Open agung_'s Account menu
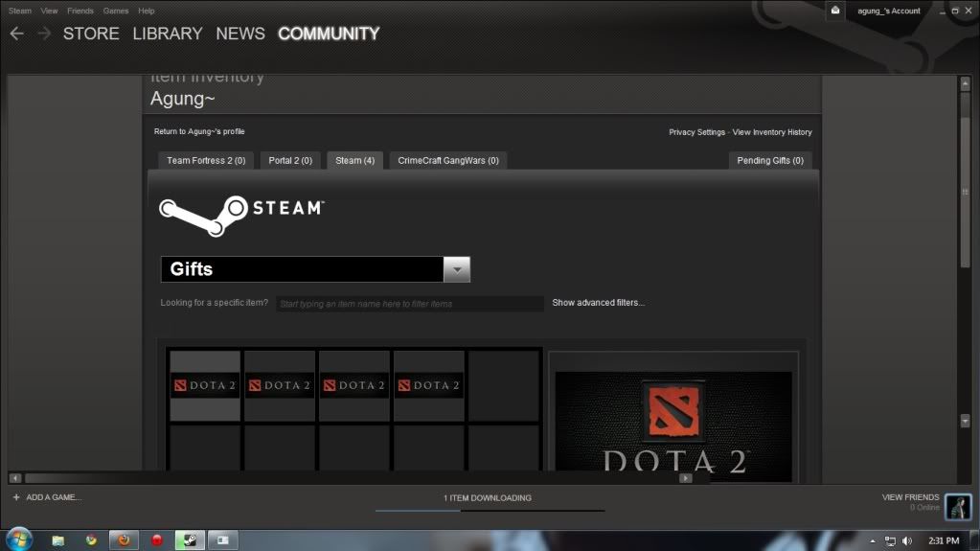This screenshot has width=980, height=551. point(889,11)
